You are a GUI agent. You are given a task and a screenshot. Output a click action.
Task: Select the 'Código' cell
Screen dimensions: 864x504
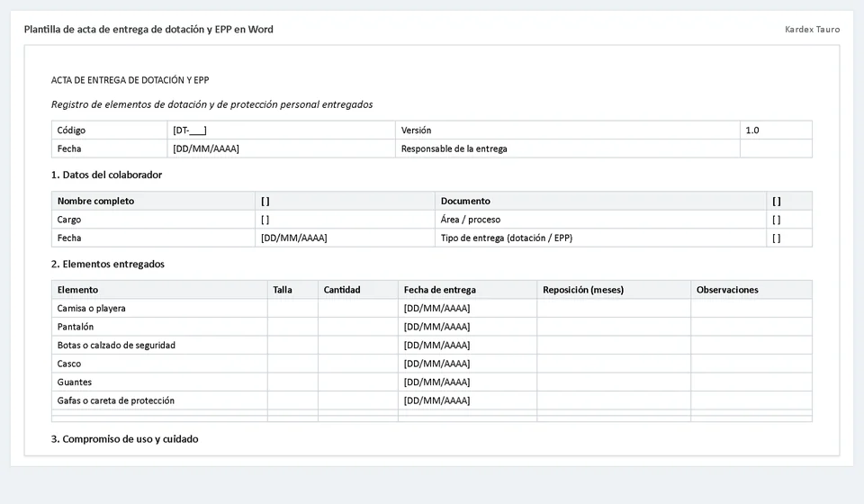(109, 130)
